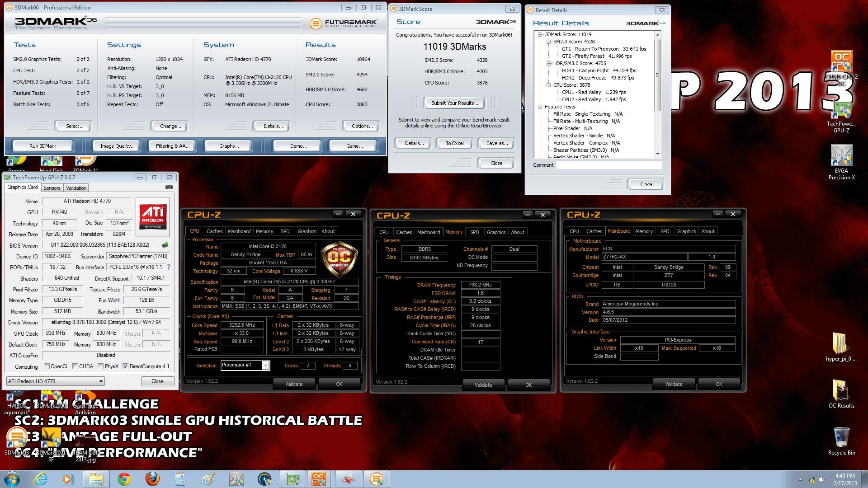This screenshot has height=488, width=868.
Task: Open Windows Media Player from taskbar
Action: tap(67, 479)
